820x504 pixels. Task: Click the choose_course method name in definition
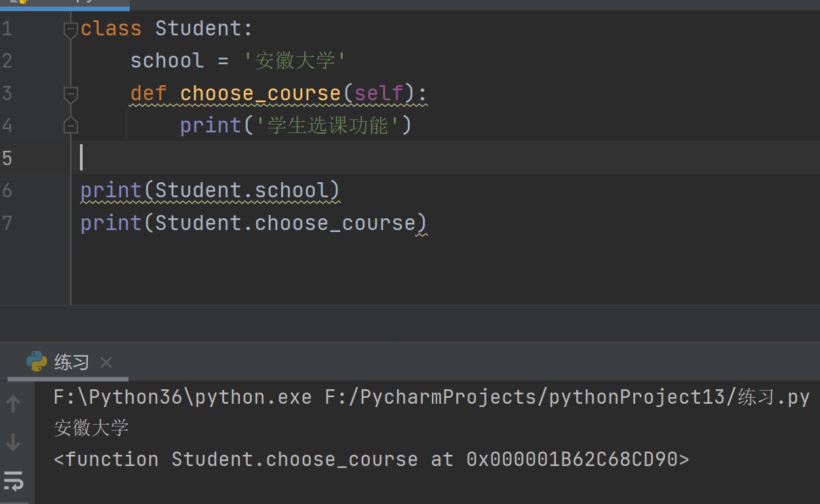click(260, 93)
